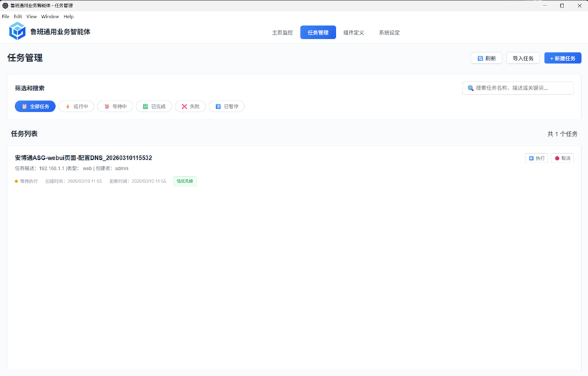The image size is (588, 376).
Task: Click the 执行 play icon button
Action: [536, 158]
